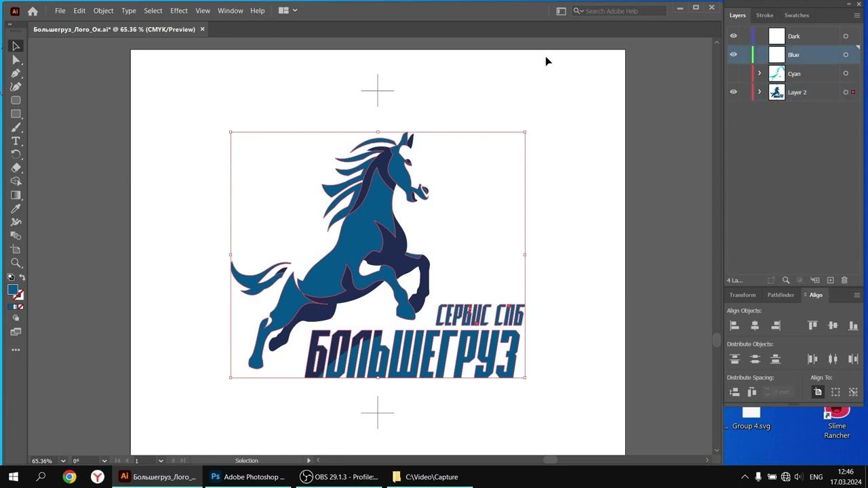This screenshot has width=868, height=488.
Task: Hide the Dark layer via eye icon
Action: [x=733, y=36]
